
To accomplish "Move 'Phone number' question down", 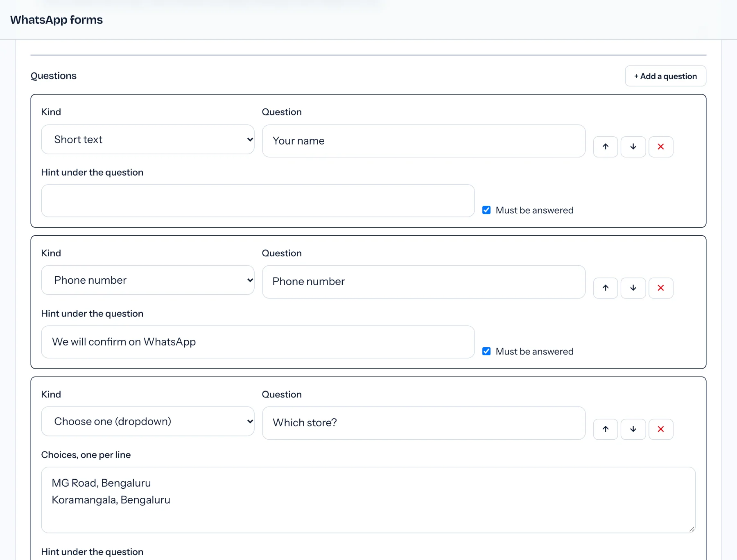I will click(x=633, y=288).
